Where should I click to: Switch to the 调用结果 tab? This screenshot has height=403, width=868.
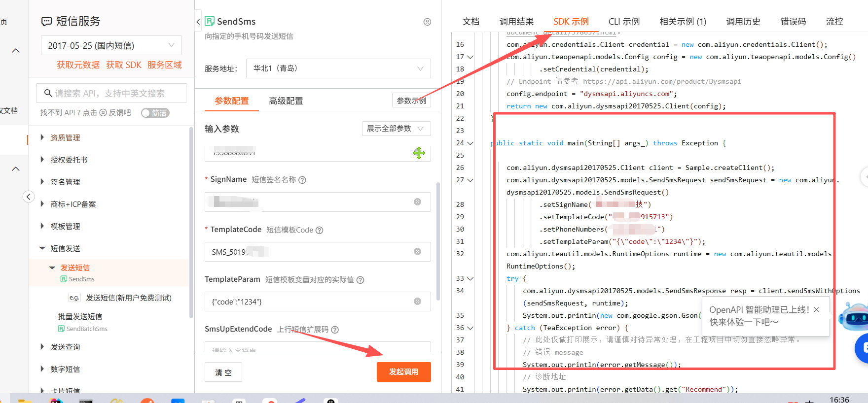tap(516, 22)
